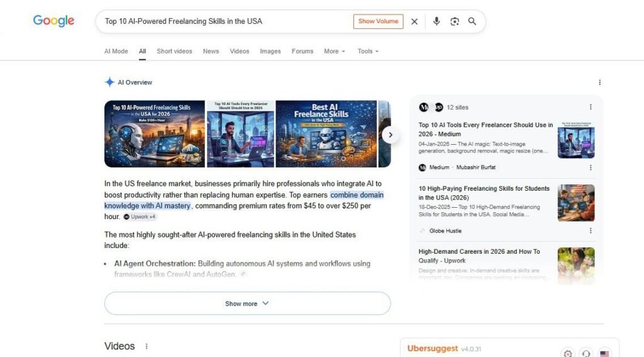Image resolution: width=644 pixels, height=357 pixels.
Task: Switch to the Images tab
Action: (270, 51)
